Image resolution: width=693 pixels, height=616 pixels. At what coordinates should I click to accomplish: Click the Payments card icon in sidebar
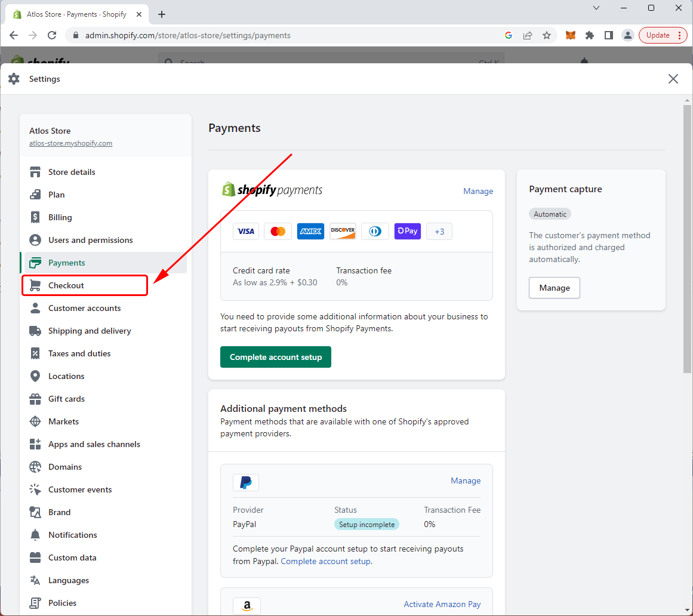(35, 263)
